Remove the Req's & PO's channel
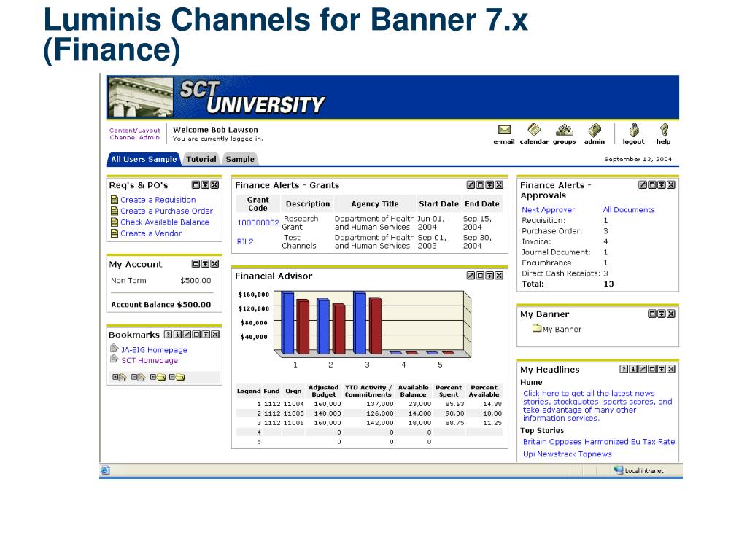Viewport: 747px width, 560px height. tap(215, 184)
